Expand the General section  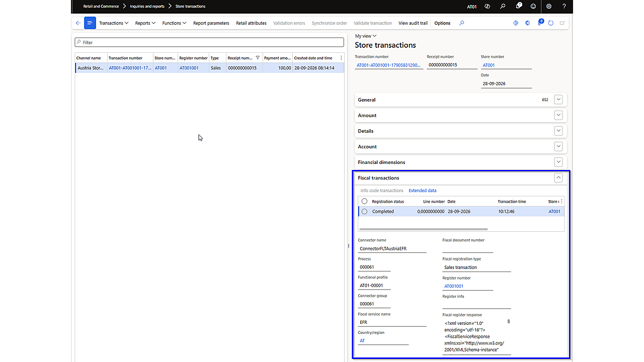[x=558, y=100]
